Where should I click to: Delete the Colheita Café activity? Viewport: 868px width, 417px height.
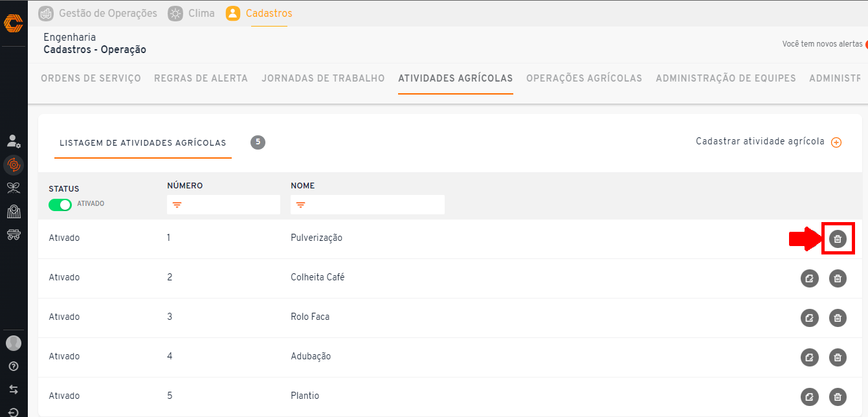pyautogui.click(x=838, y=278)
